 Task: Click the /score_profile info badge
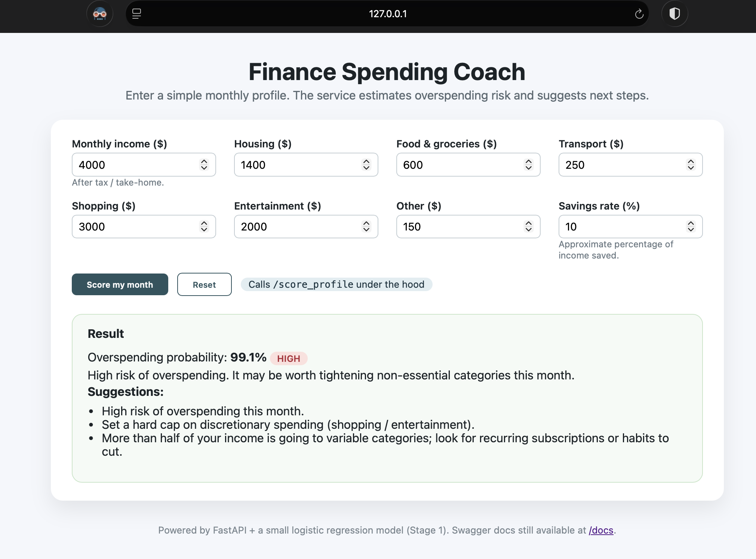[336, 284]
